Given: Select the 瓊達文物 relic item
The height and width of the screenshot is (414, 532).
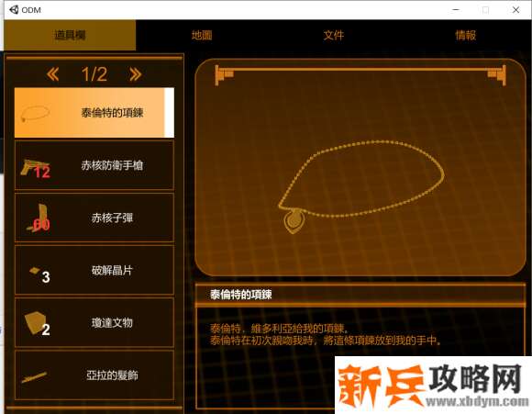Looking at the screenshot, I should tap(94, 322).
